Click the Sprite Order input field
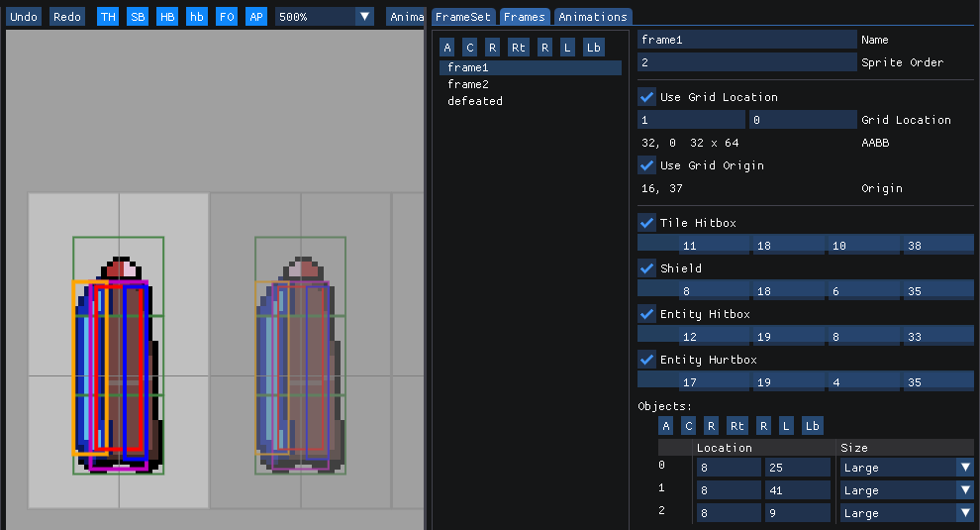 [746, 62]
